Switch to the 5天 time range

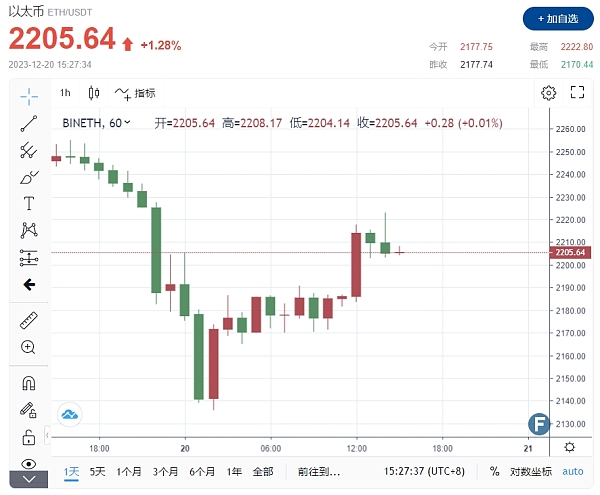click(x=97, y=471)
